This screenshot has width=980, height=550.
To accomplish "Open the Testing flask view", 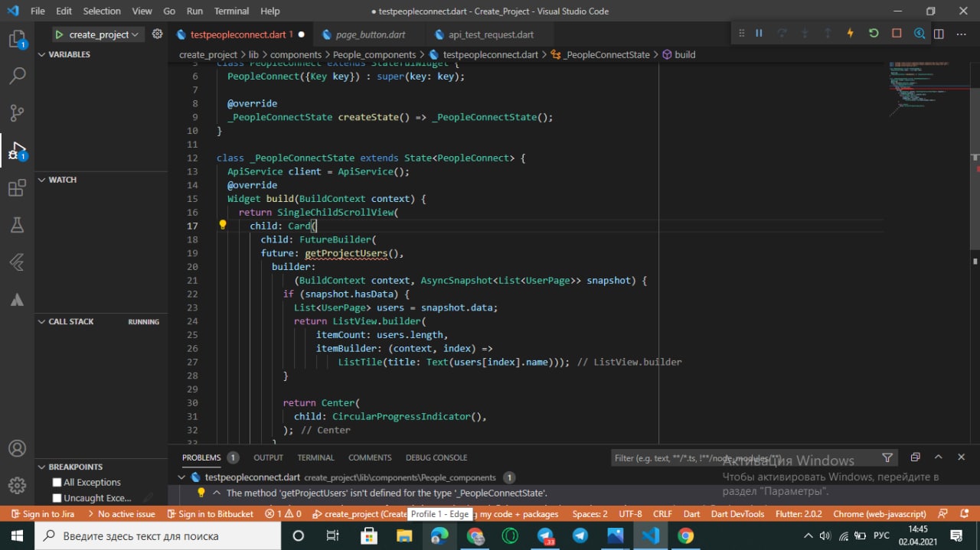I will point(17,225).
